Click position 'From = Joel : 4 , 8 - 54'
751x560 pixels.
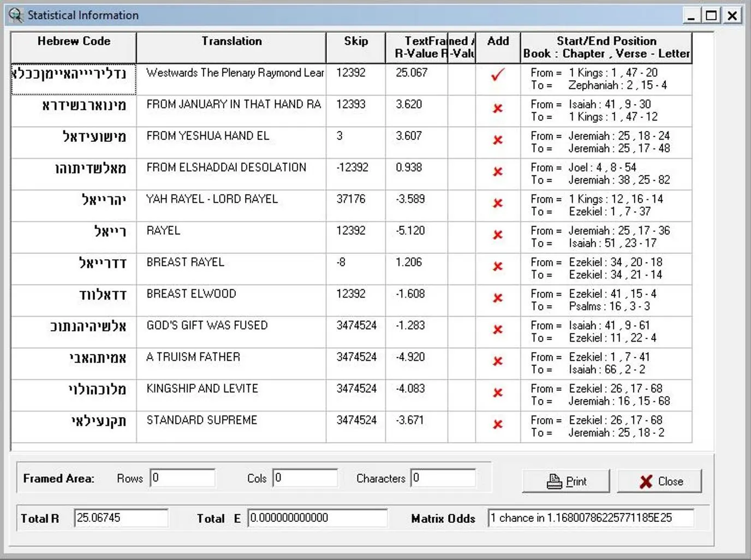584,168
